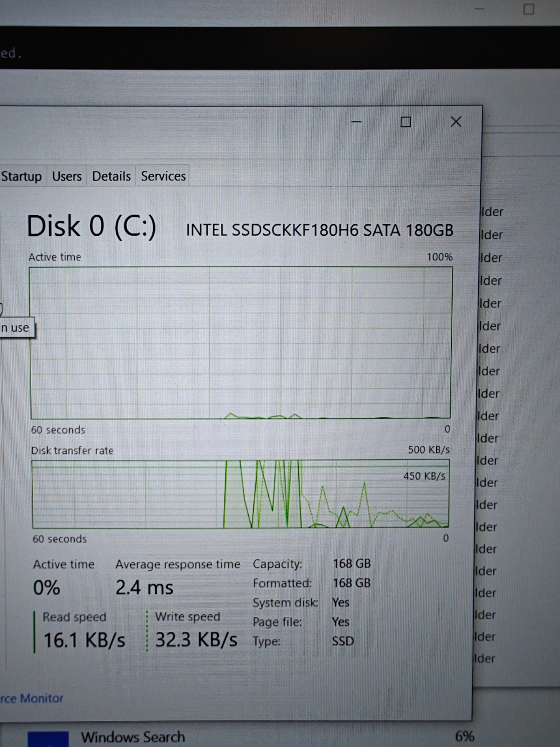Click the 2.4 ms response time value

coord(144,588)
